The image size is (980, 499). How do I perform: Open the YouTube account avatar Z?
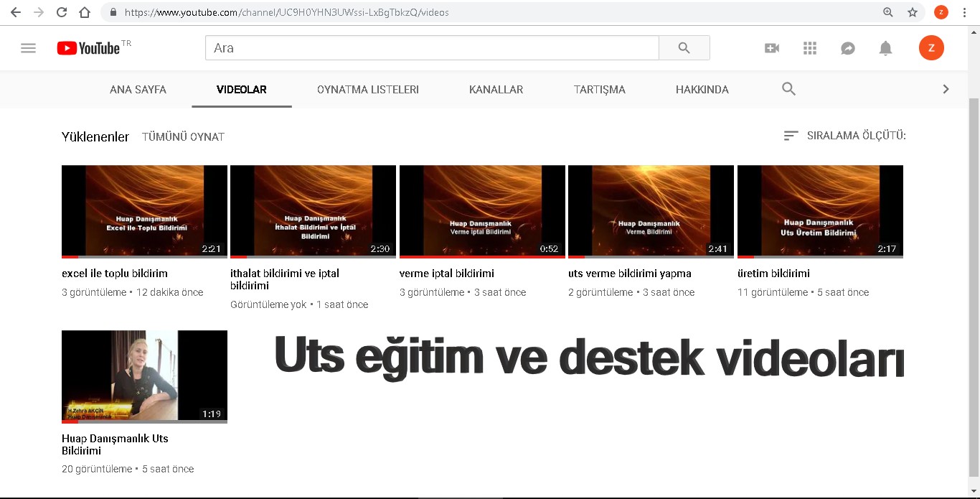[x=931, y=48]
